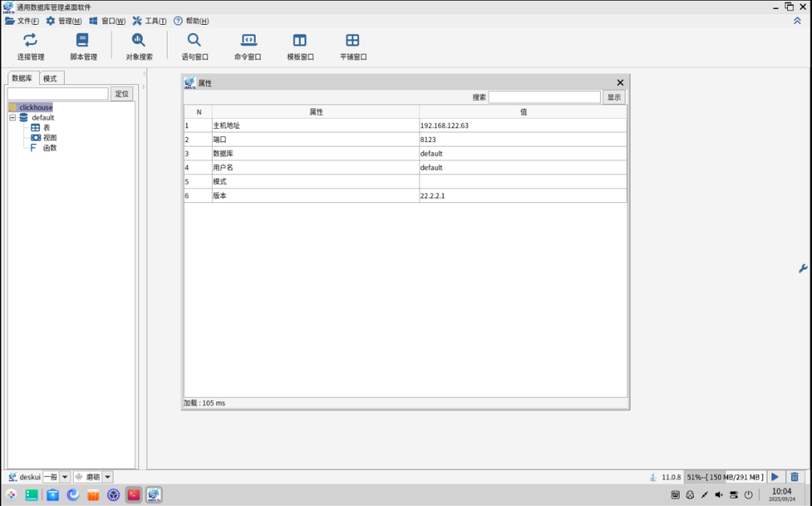Select the 8123 port value cell
Image resolution: width=812 pixels, height=506 pixels.
[523, 139]
